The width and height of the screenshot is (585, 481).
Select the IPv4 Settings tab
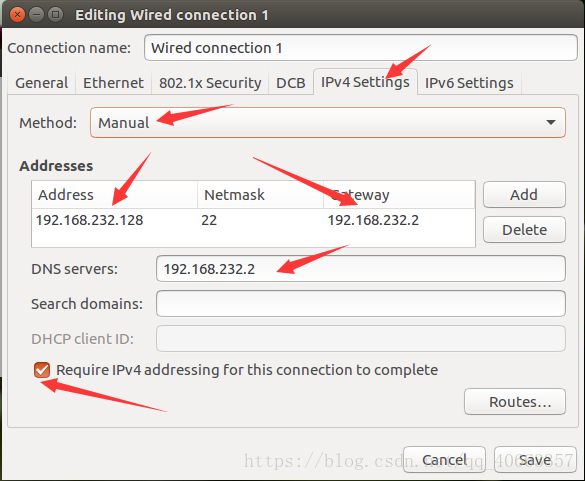click(x=365, y=82)
